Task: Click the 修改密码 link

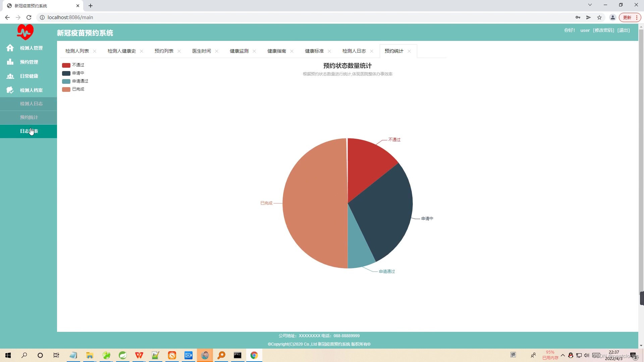Action: pyautogui.click(x=603, y=31)
